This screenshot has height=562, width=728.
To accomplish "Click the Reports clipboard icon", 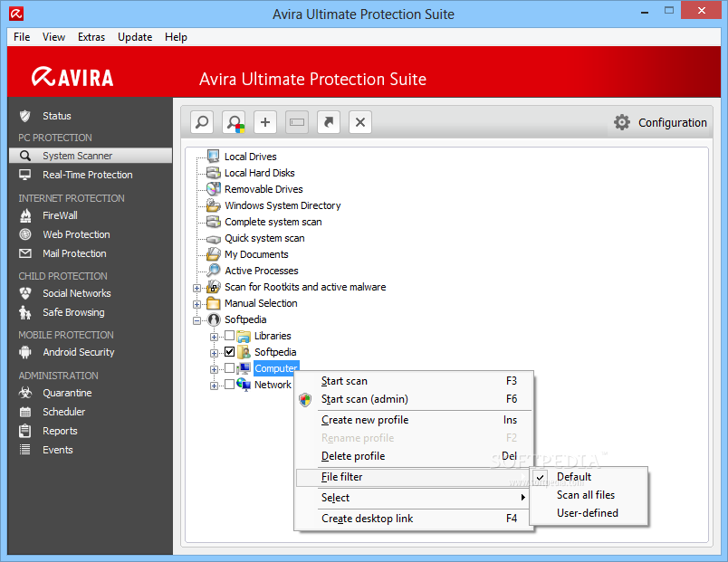I will 25,431.
